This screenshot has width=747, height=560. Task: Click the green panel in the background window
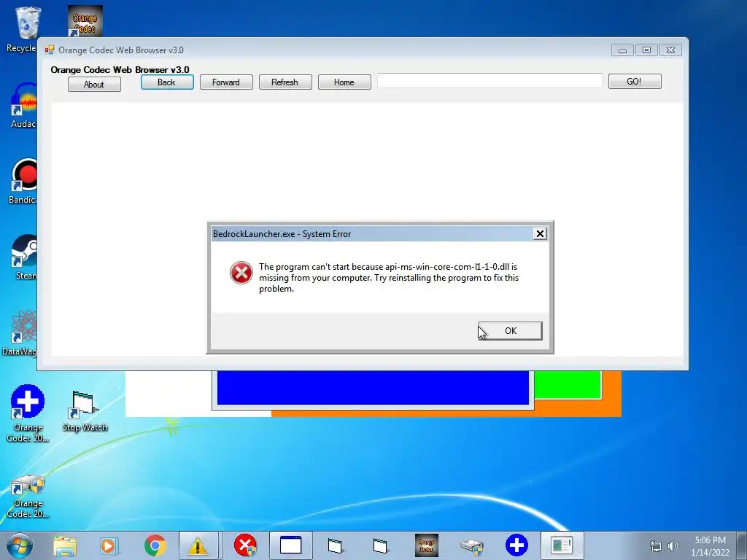point(568,384)
